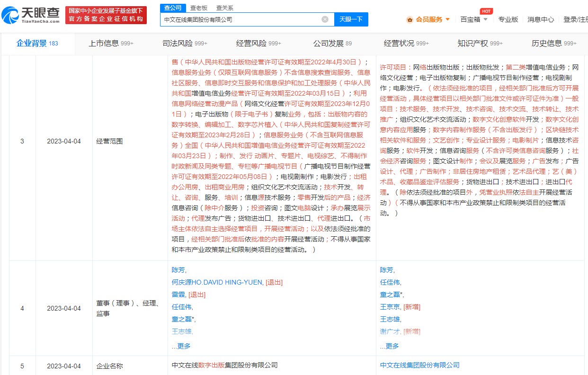Expand the 百宝箱 dropdown arrow
Screen dimensions: 588x375
click(x=485, y=19)
